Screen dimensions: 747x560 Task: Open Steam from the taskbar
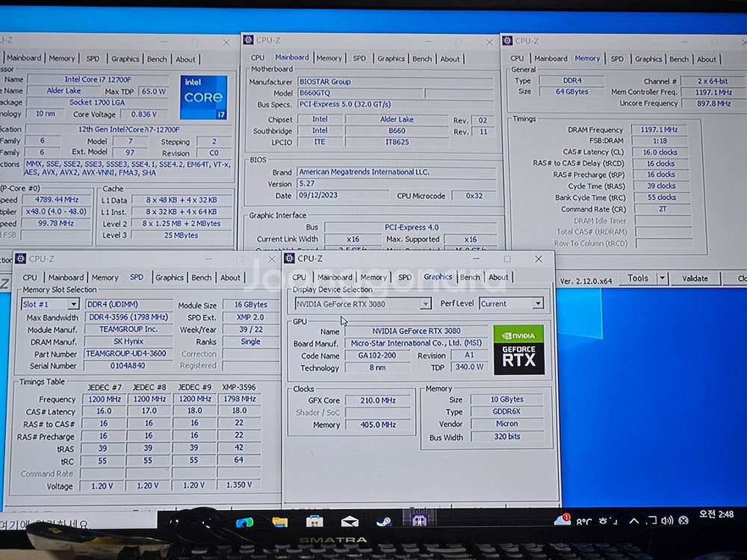[x=385, y=522]
